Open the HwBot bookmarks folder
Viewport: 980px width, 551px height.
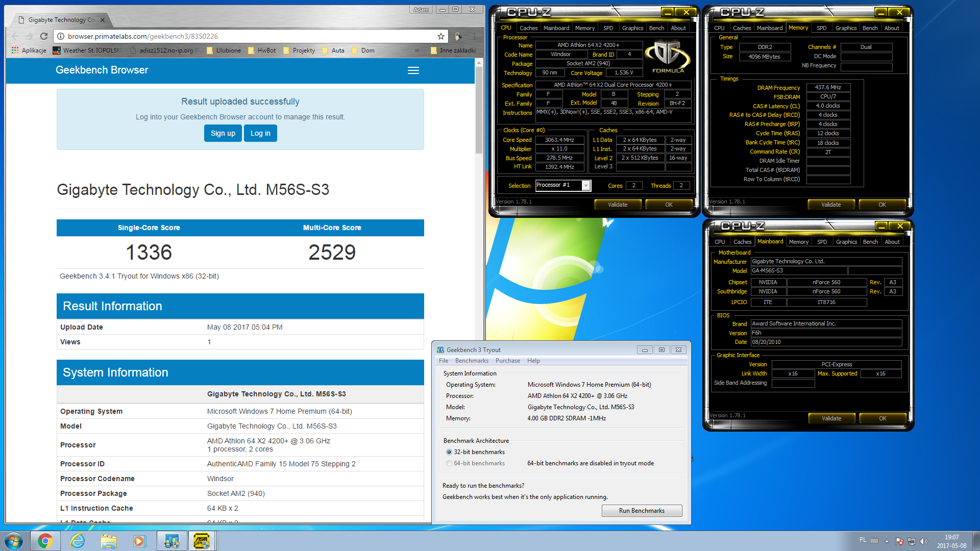[262, 51]
